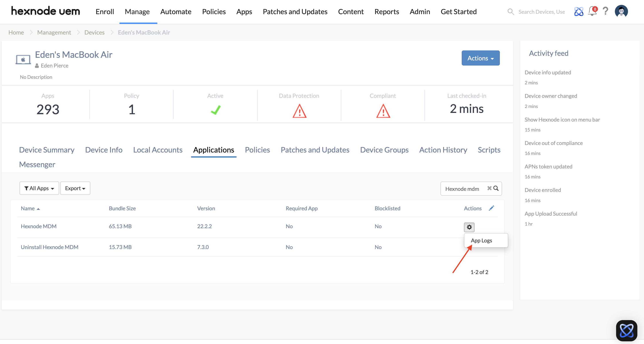Click the Policy count 1
The height and width of the screenshot is (344, 644).
pyautogui.click(x=132, y=109)
